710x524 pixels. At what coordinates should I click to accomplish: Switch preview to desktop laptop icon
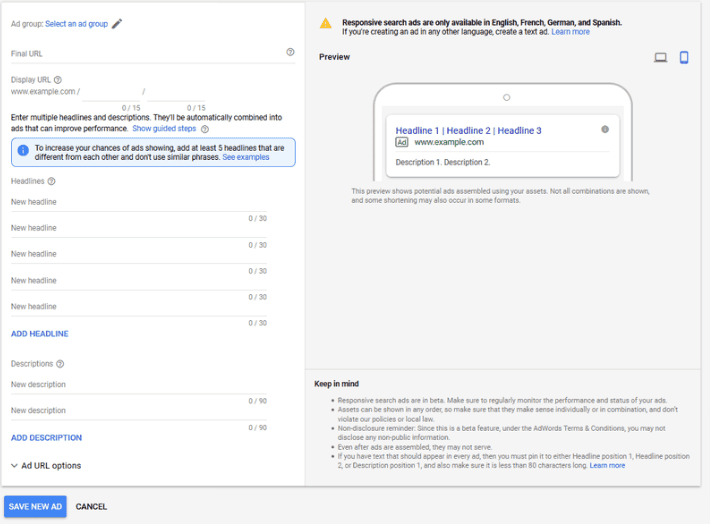point(660,58)
